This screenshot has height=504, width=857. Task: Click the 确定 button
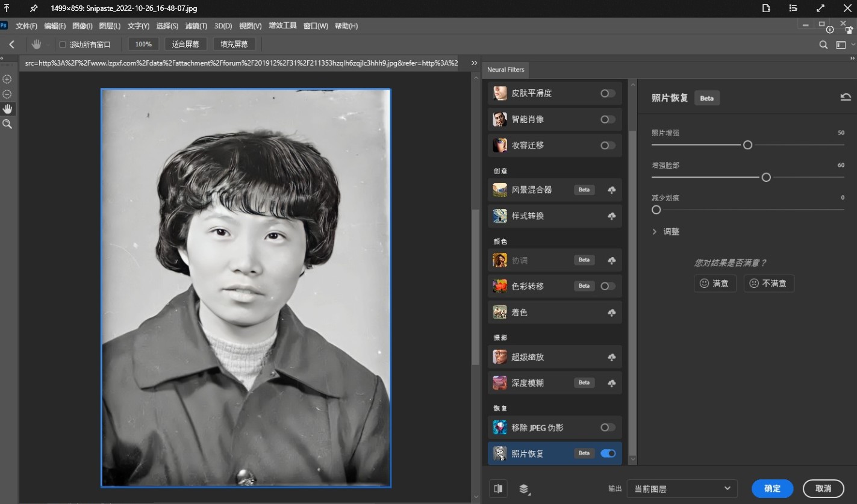(x=773, y=488)
